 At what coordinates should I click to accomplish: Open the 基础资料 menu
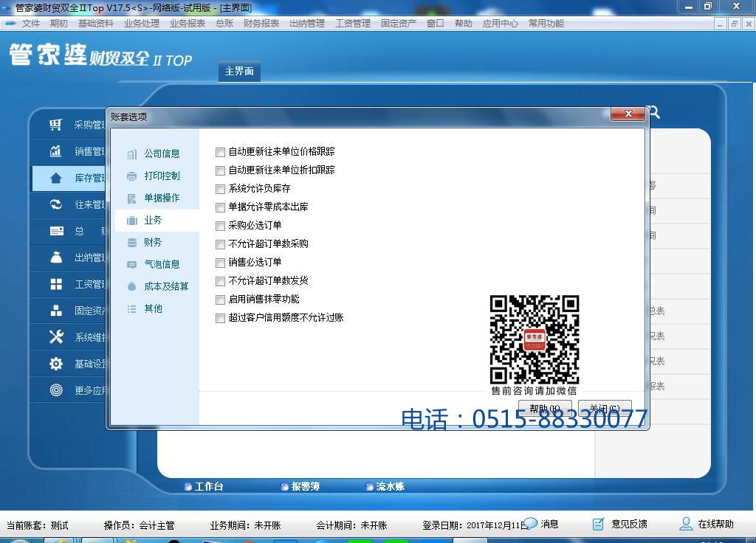pyautogui.click(x=95, y=23)
